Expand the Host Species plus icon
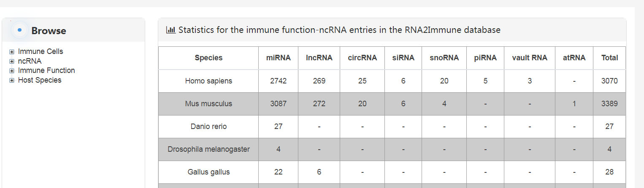The width and height of the screenshot is (644, 188). tap(12, 81)
